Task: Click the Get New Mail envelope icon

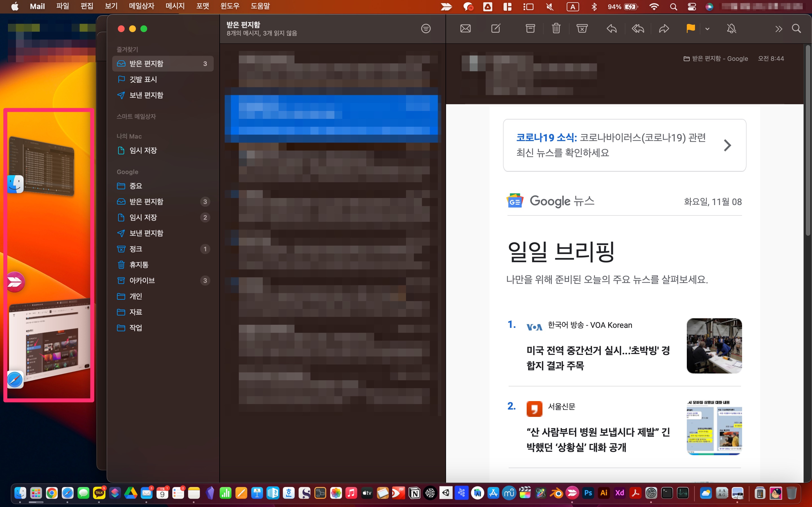Action: click(465, 29)
